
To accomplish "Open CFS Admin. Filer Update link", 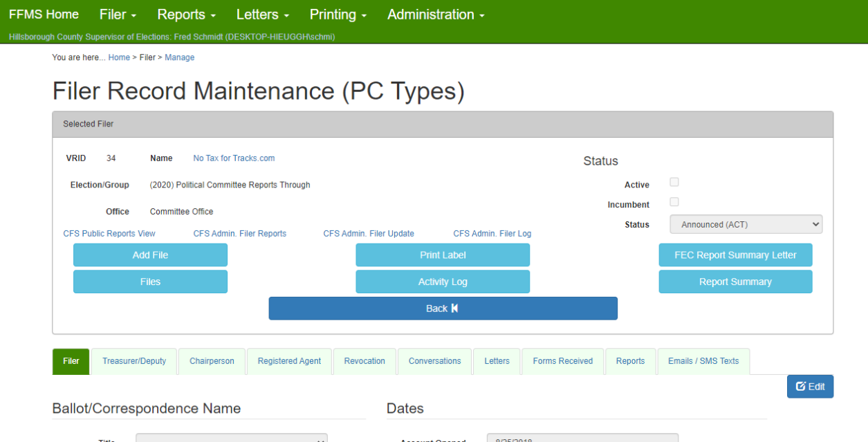I will pos(369,234).
